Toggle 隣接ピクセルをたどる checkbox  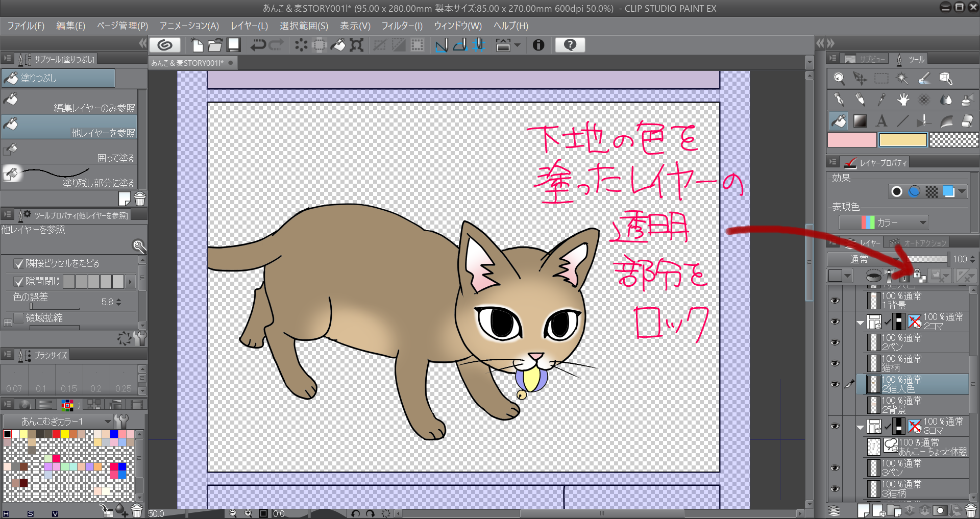tap(19, 263)
